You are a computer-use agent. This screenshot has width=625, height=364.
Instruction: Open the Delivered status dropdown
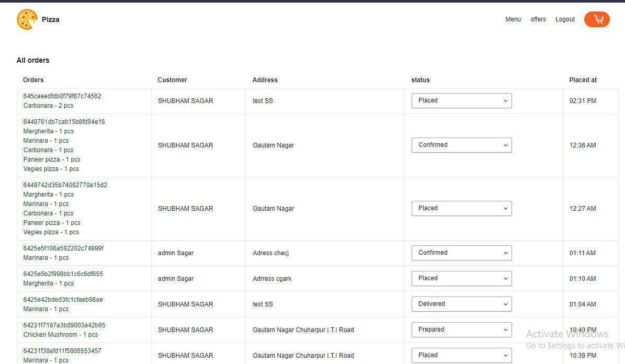coord(462,304)
